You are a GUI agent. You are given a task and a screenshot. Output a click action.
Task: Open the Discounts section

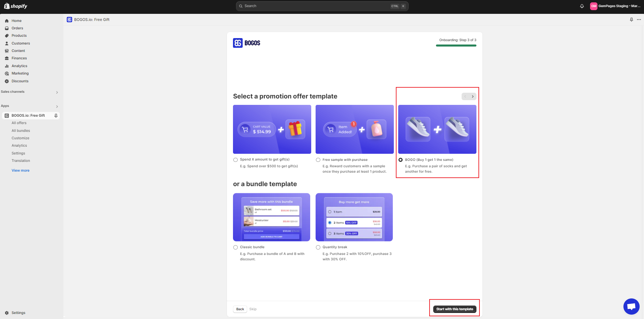(20, 81)
